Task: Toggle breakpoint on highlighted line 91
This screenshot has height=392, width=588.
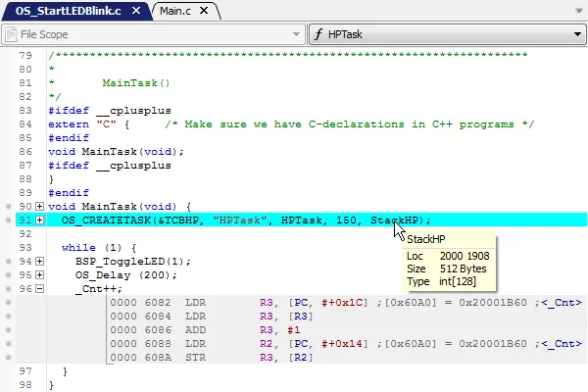Action: pyautogui.click(x=8, y=220)
